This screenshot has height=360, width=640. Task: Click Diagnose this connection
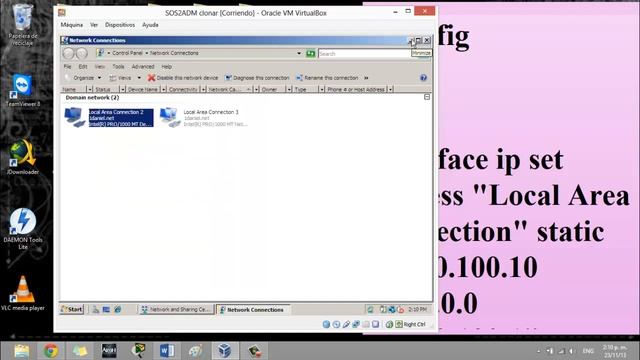257,78
